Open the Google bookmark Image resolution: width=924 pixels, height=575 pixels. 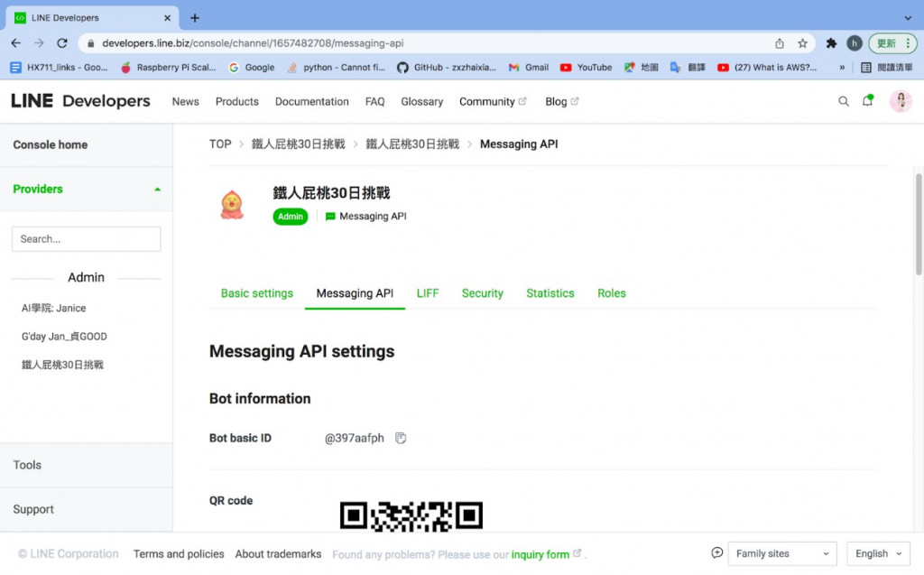252,67
